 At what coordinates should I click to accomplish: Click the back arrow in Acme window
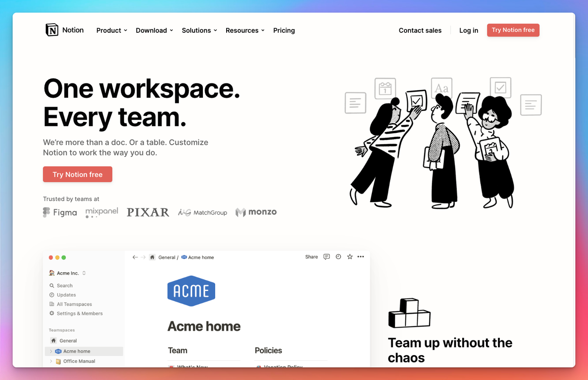tap(135, 257)
